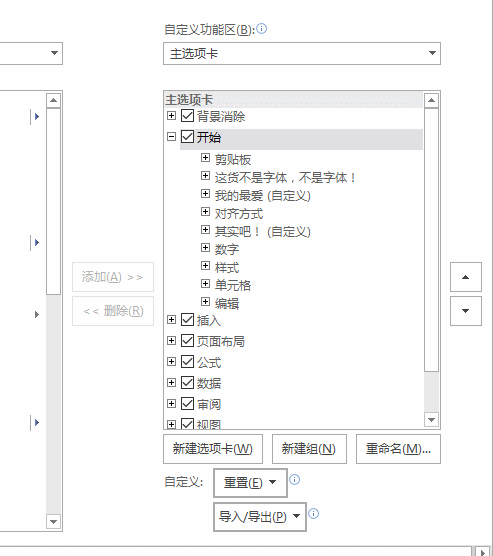Uncheck the 插入 tab checkbox

tap(187, 320)
